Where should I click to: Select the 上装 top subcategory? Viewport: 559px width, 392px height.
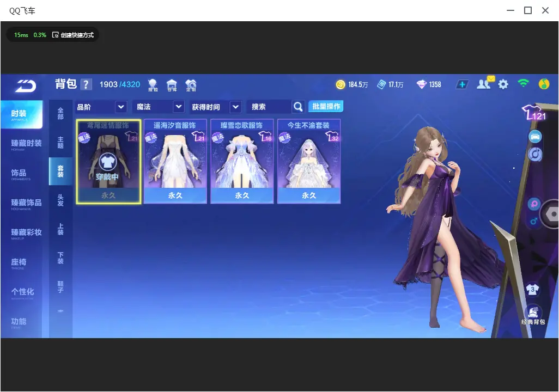coord(60,229)
